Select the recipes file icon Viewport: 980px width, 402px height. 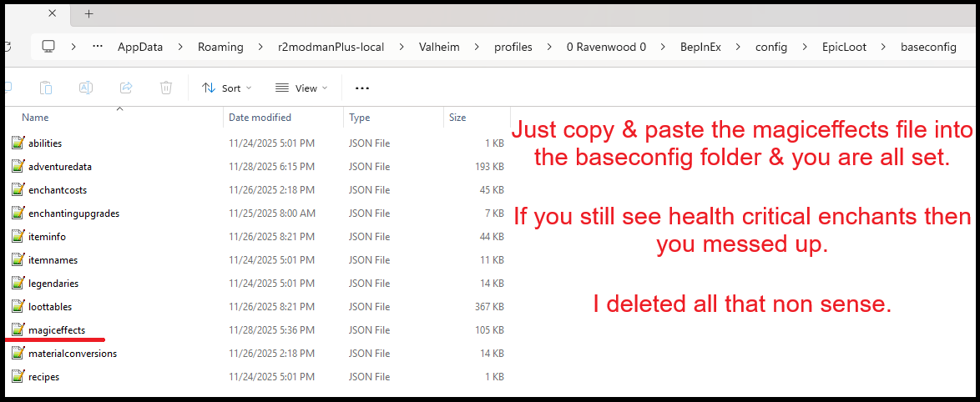[x=18, y=376]
